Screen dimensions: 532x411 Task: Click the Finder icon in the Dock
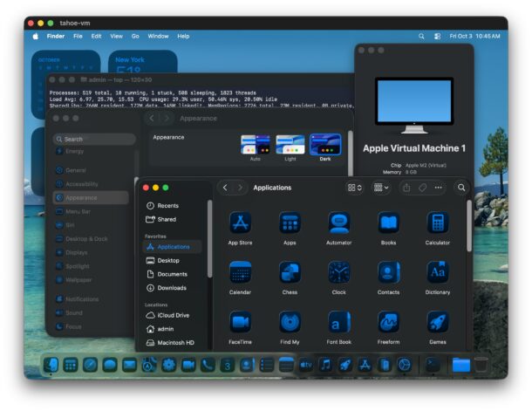[51, 365]
